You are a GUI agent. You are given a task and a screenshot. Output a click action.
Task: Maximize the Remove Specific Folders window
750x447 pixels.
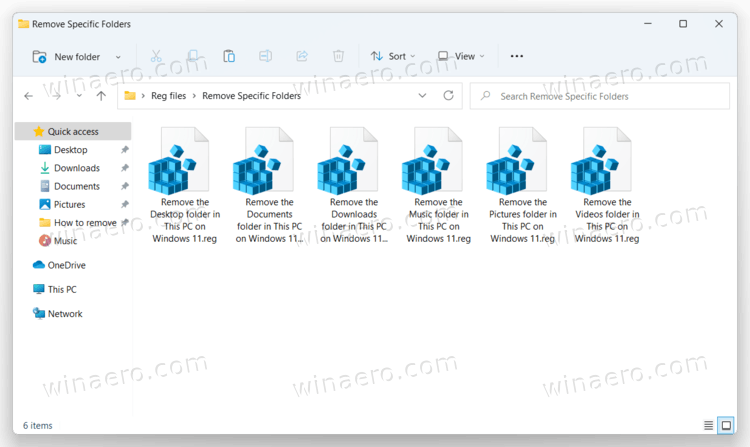683,23
